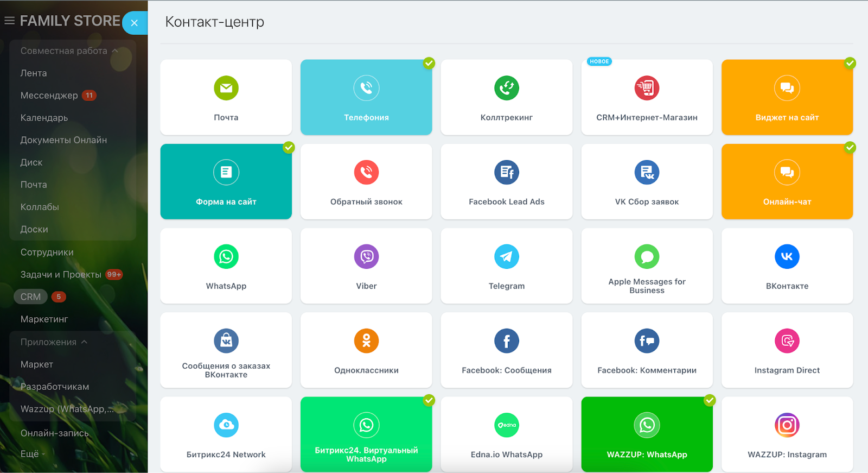This screenshot has height=473, width=868.
Task: Click the VK Сбор заявок icon
Action: coord(647,172)
